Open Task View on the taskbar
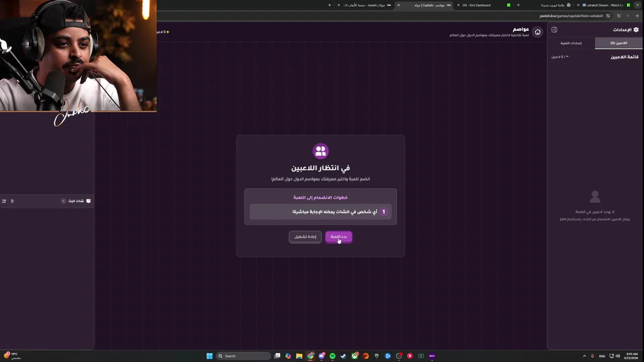644x362 pixels. pos(277,356)
